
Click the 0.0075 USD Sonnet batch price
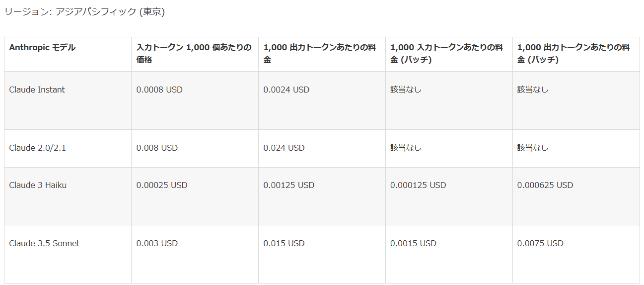[540, 243]
